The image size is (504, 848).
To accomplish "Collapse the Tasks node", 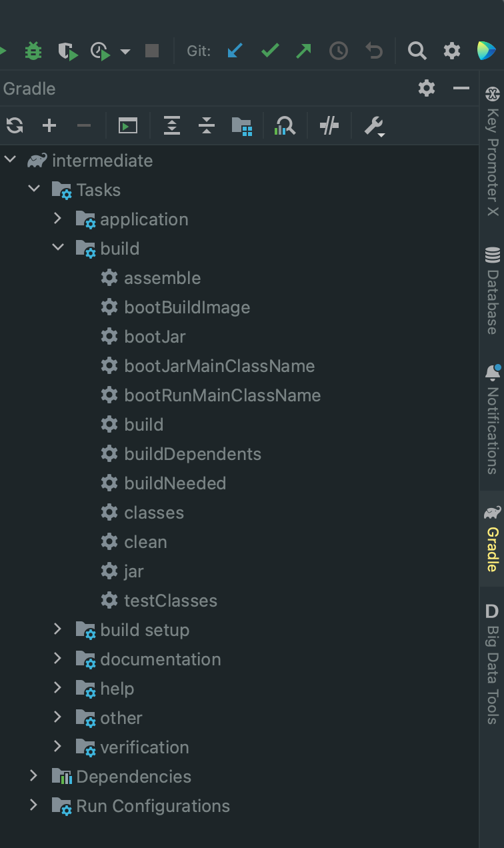I will pos(33,189).
